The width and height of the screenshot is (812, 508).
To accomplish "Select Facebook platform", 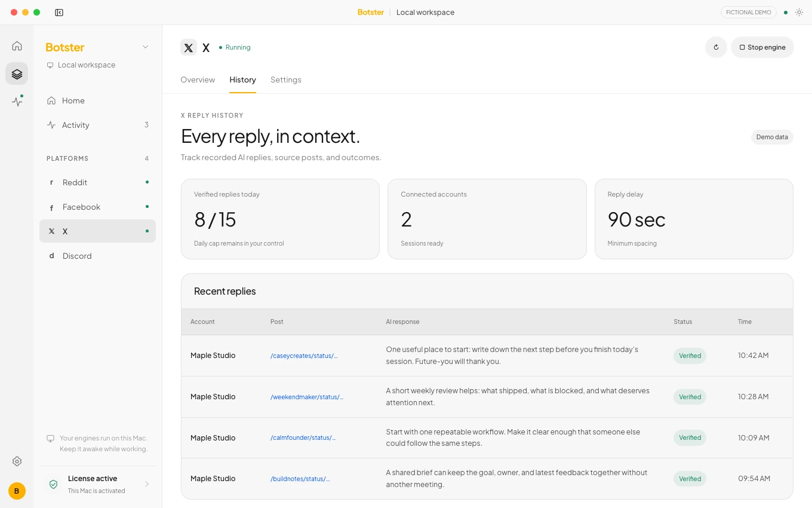I will [97, 207].
